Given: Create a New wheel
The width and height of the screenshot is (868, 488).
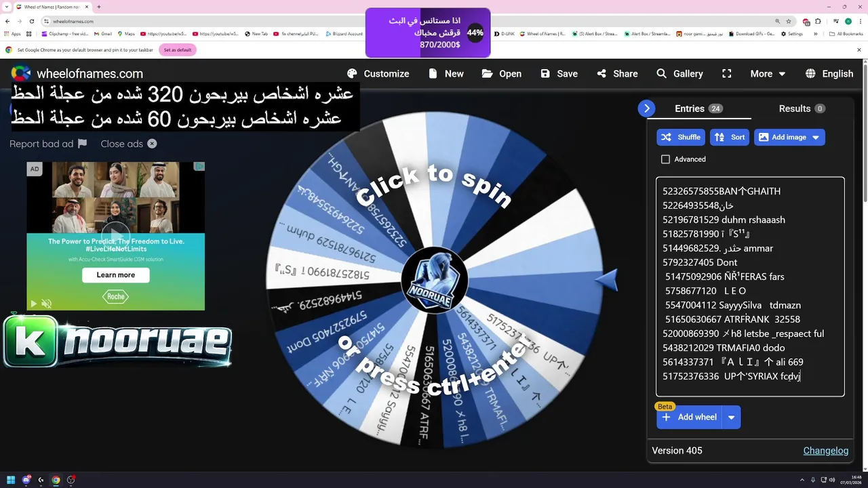Looking at the screenshot, I should tap(446, 74).
